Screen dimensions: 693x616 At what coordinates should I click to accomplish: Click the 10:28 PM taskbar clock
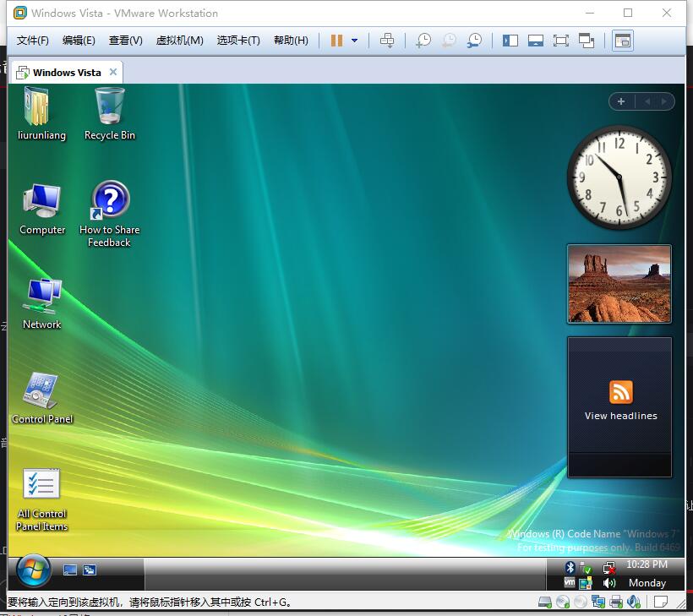click(x=647, y=564)
